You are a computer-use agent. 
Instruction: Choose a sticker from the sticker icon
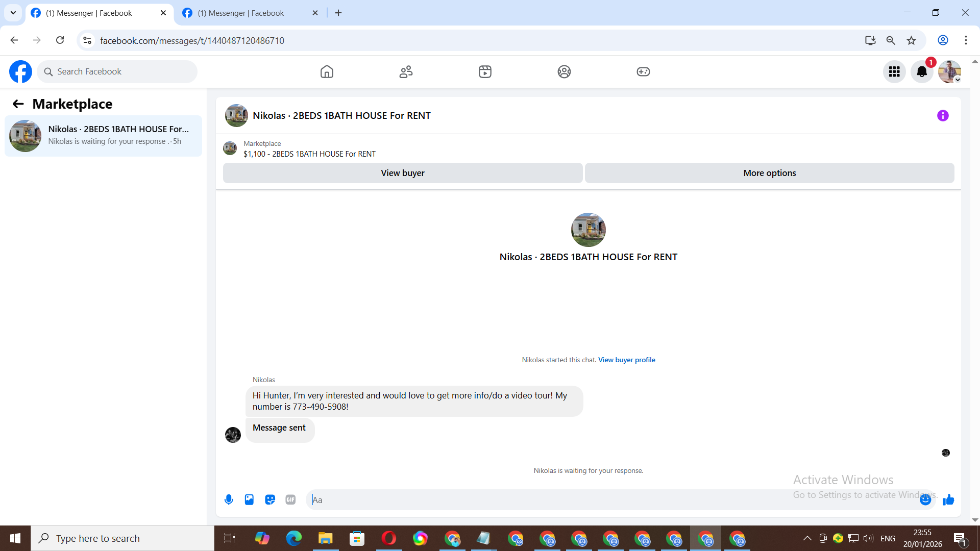tap(270, 499)
